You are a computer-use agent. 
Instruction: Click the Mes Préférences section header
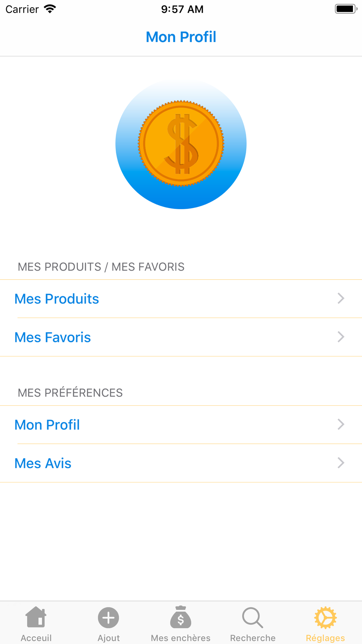click(70, 393)
